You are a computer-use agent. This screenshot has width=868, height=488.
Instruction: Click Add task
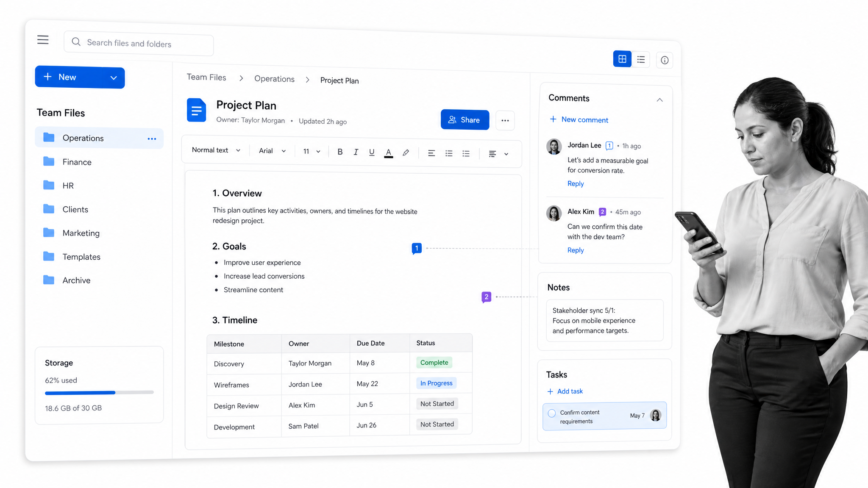(x=565, y=391)
